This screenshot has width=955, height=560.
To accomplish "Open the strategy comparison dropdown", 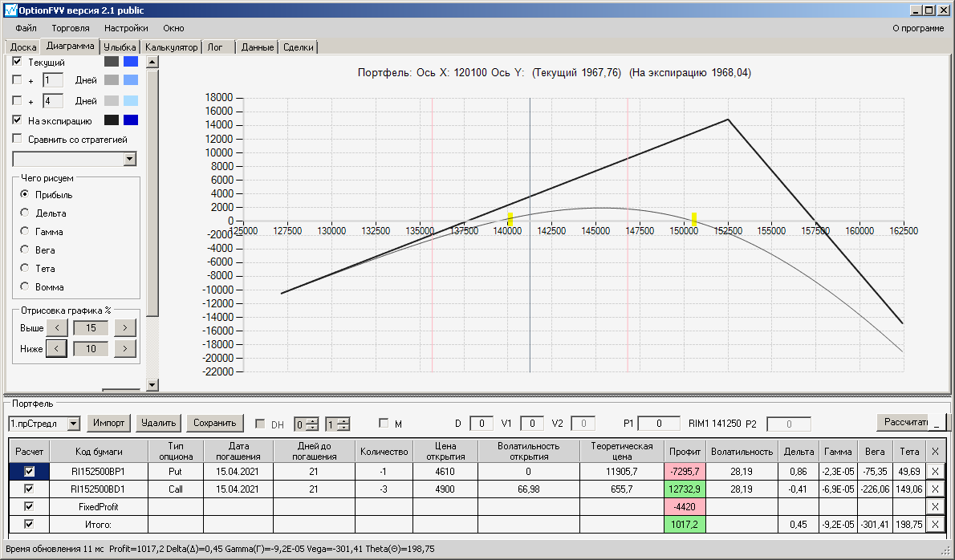I will [x=130, y=159].
